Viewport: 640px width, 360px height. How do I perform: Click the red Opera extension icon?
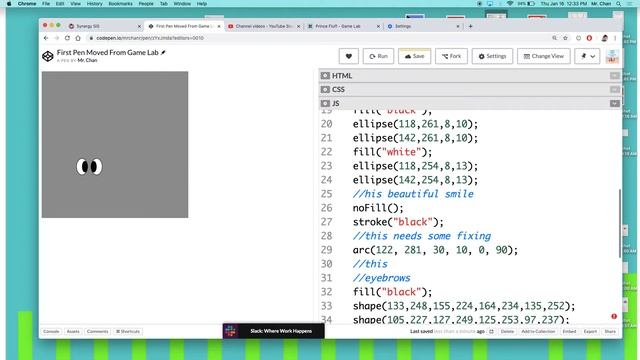coord(589,38)
